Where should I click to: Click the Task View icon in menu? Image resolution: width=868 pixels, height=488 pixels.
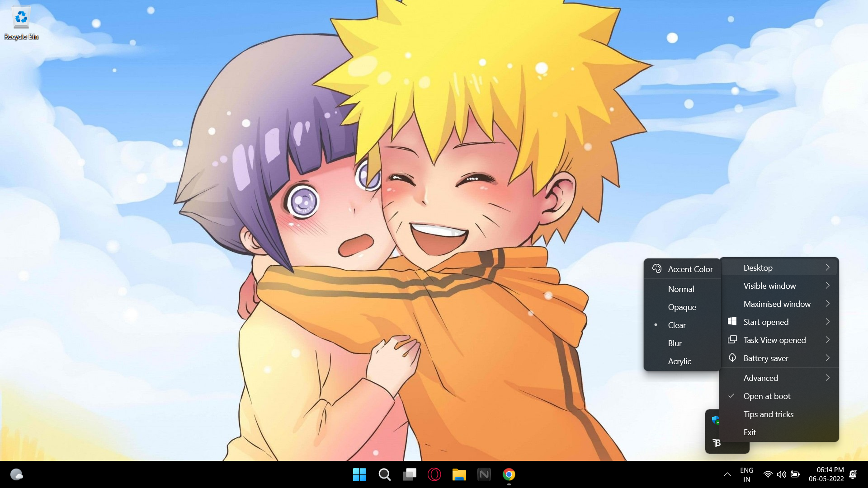732,339
